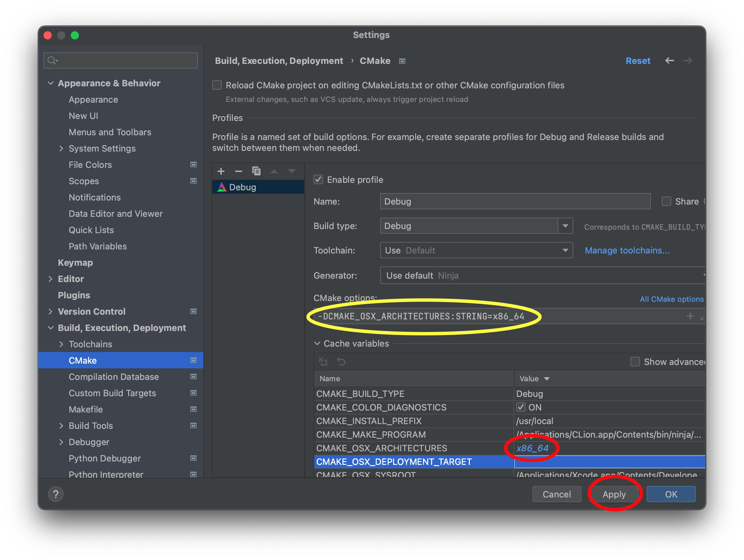Open the Generator dropdown

coord(543,276)
